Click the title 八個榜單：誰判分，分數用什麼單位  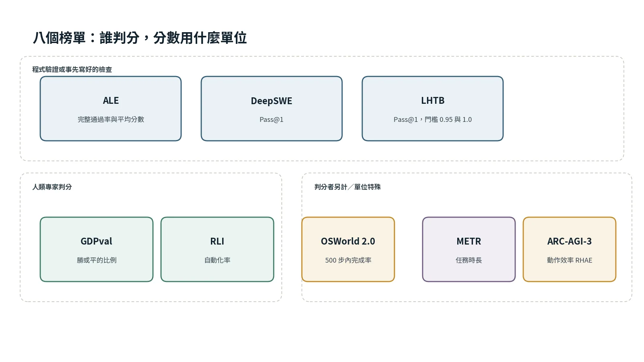click(140, 38)
